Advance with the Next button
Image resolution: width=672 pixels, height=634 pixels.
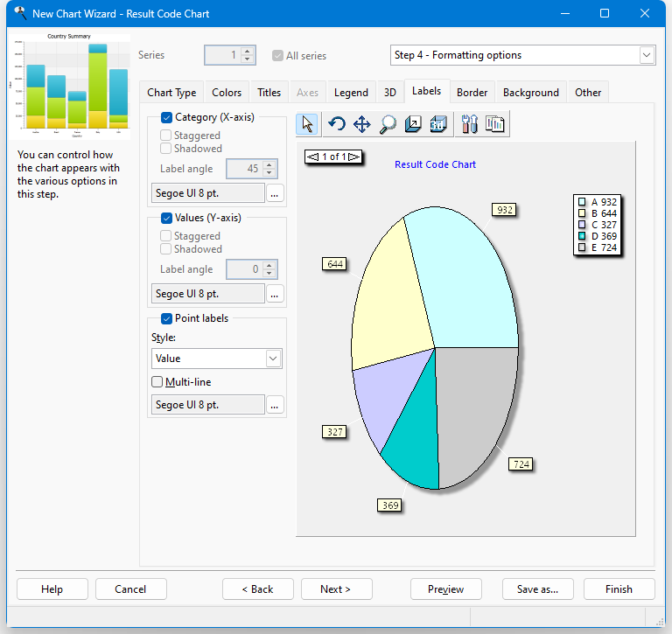(336, 589)
